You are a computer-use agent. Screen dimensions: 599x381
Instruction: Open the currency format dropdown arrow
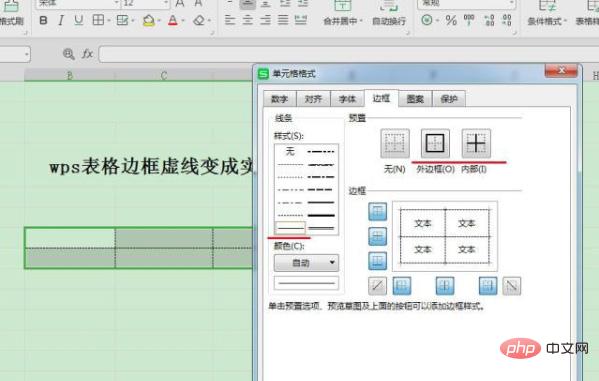(437, 21)
